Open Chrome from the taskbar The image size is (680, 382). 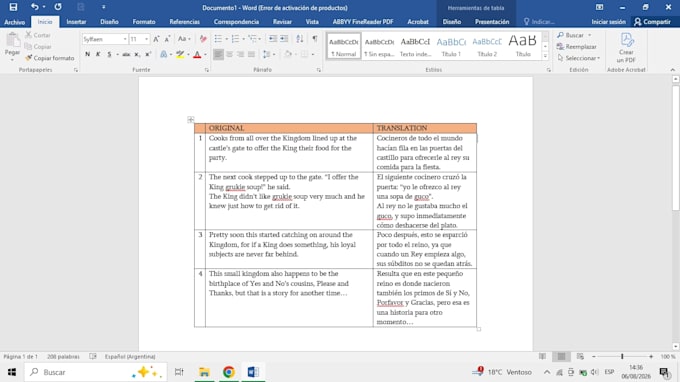click(x=229, y=372)
